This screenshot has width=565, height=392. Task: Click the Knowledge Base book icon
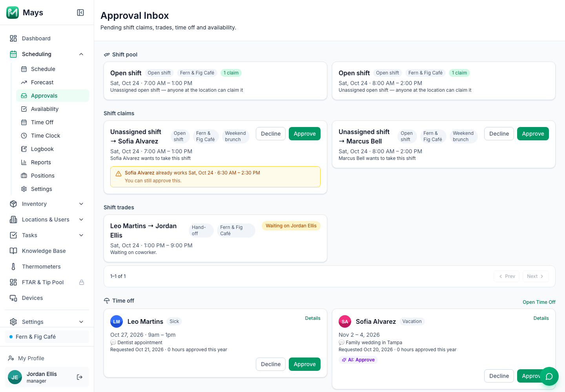(13, 251)
